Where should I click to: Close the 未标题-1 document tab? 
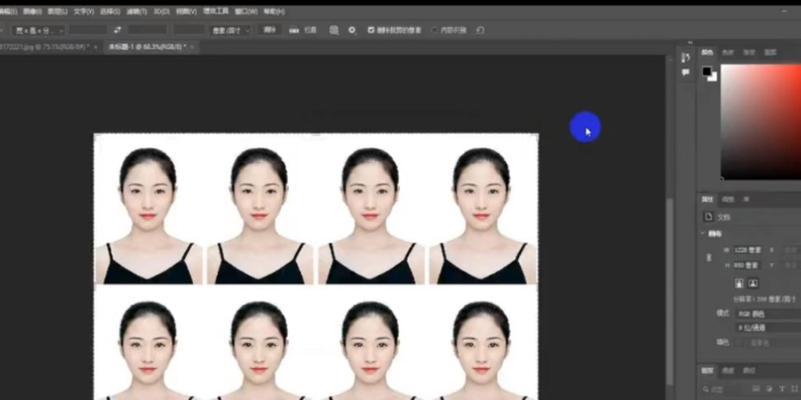tap(192, 47)
